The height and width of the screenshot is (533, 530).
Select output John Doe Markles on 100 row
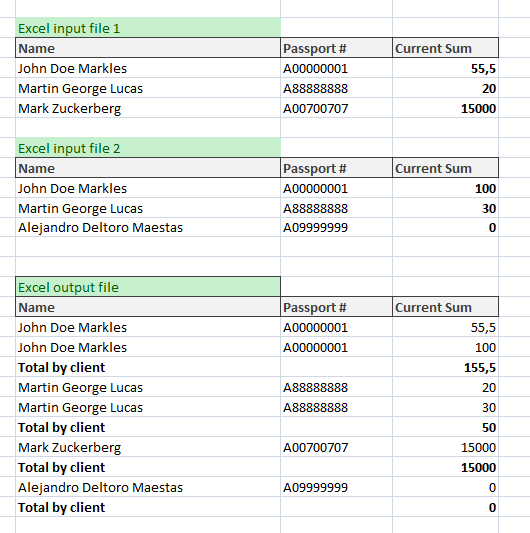pyautogui.click(x=148, y=347)
